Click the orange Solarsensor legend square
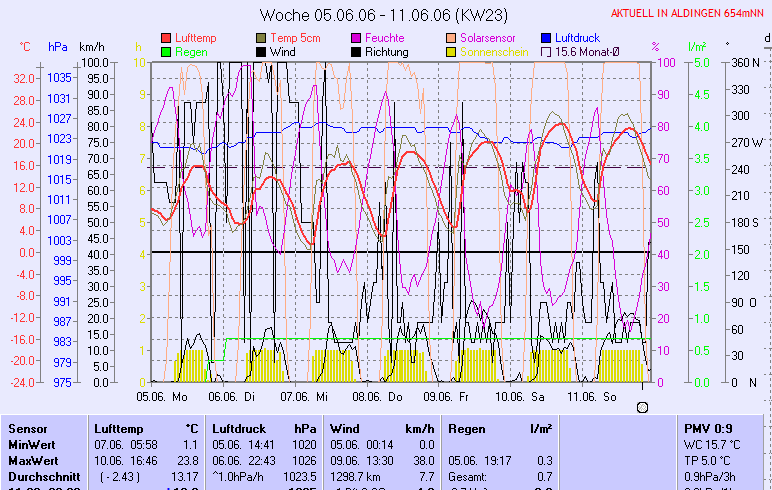 click(451, 38)
